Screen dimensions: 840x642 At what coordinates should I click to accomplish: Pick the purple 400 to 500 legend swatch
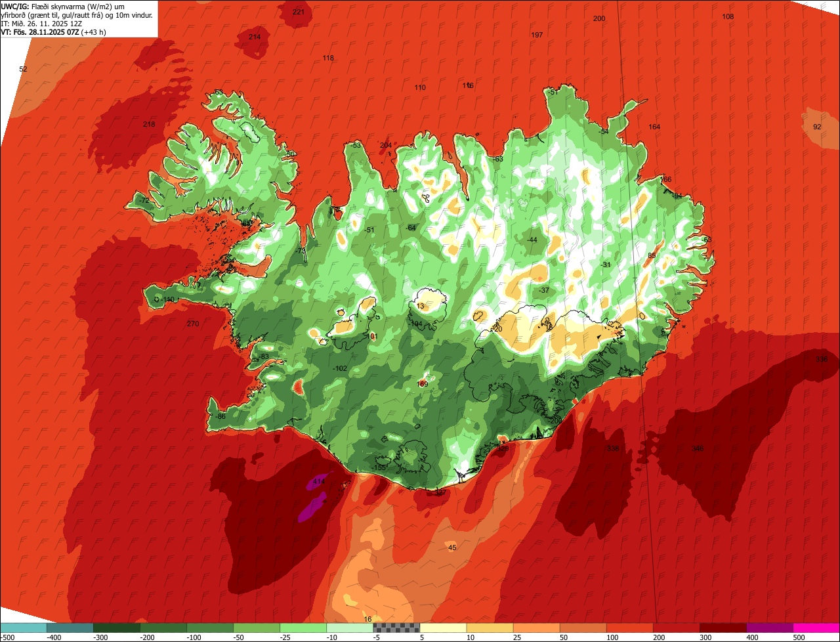click(x=768, y=628)
